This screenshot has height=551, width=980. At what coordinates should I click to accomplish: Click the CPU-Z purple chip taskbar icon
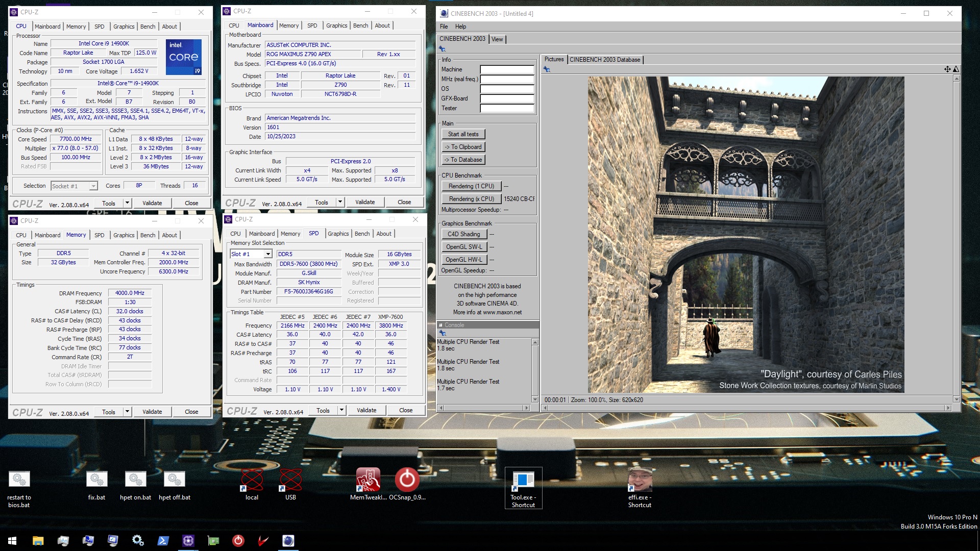coord(188,540)
